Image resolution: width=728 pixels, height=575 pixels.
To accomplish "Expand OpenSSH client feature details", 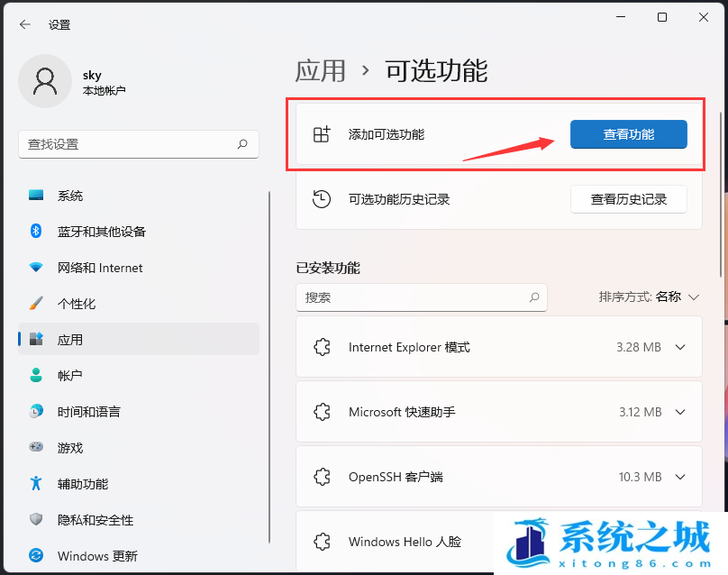I will click(680, 477).
